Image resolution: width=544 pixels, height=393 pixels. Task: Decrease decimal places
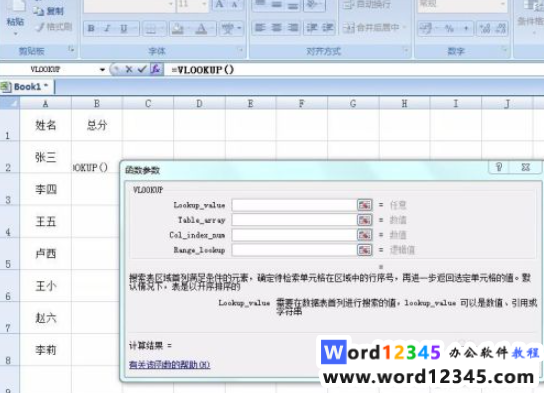(500, 28)
